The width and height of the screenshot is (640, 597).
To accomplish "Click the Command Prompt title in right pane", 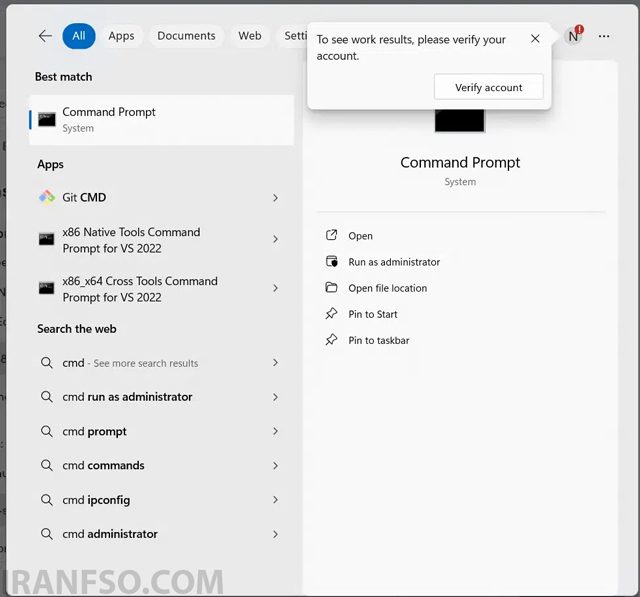I will [460, 163].
